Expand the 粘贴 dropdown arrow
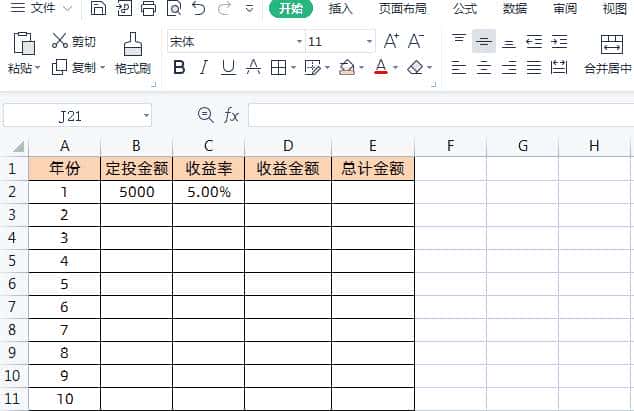Screen dimensions: 634x411 (x=37, y=68)
